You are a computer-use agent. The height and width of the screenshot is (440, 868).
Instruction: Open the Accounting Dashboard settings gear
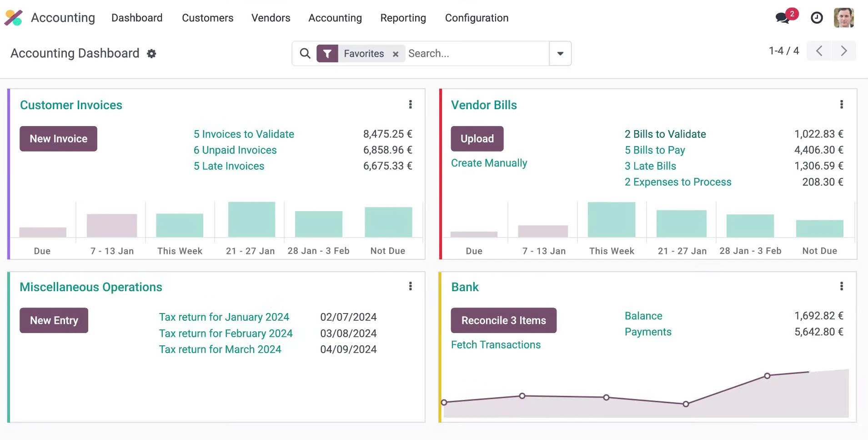152,53
